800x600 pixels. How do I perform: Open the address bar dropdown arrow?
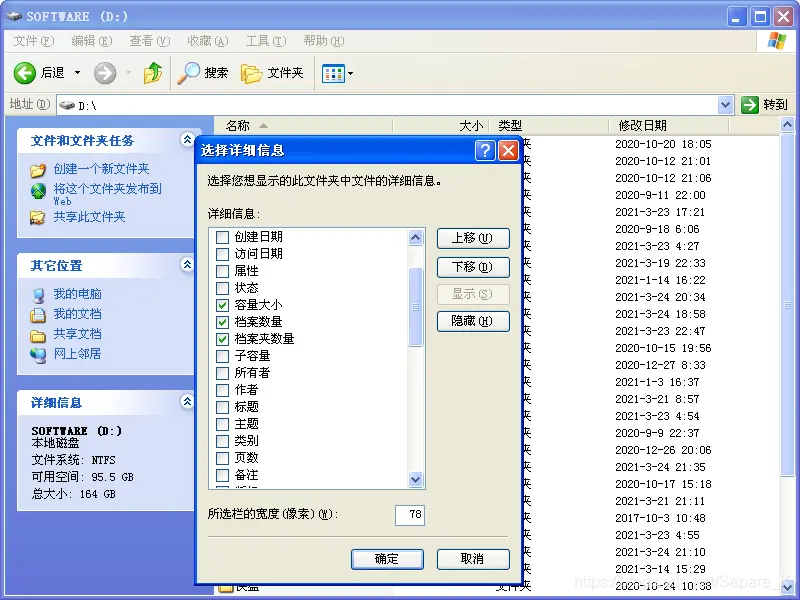click(x=726, y=105)
